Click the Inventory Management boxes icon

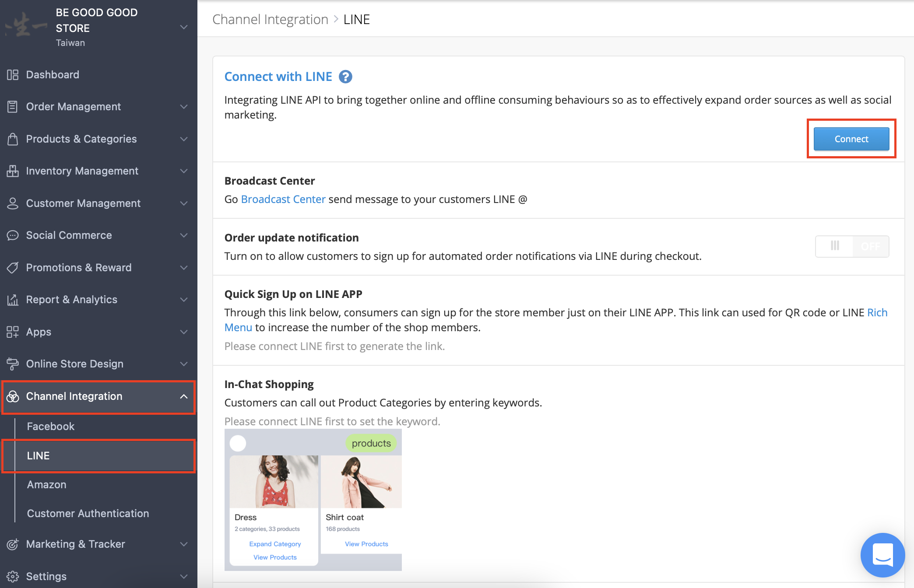[x=13, y=171]
